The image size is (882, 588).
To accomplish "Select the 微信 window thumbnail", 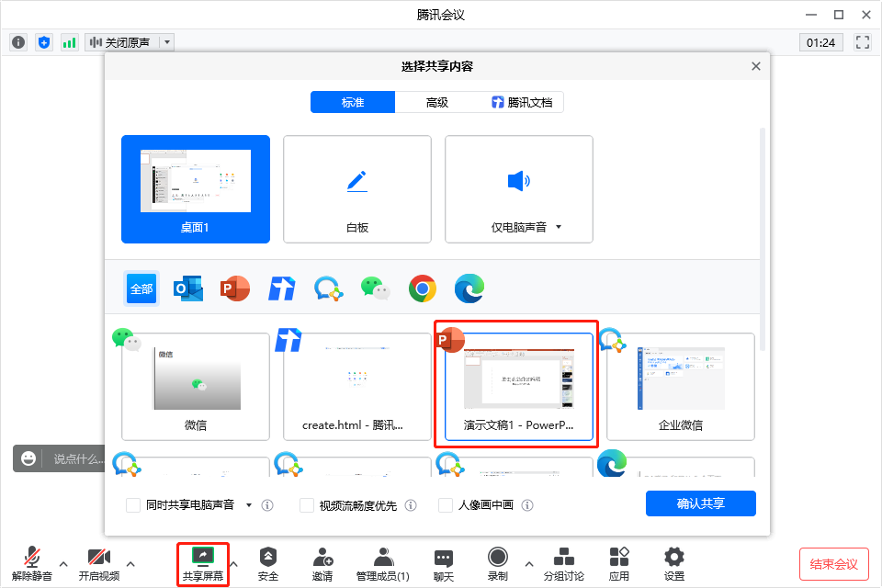I will click(x=196, y=387).
